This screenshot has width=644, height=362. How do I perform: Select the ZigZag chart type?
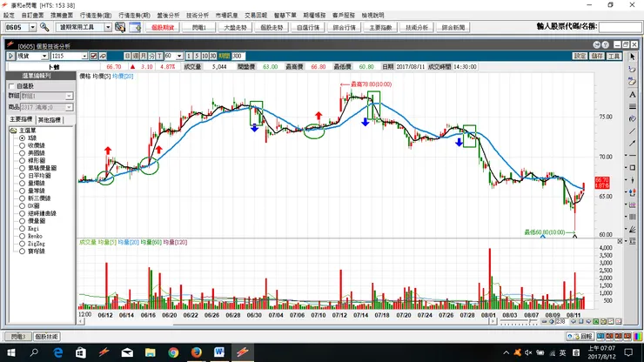pyautogui.click(x=22, y=244)
